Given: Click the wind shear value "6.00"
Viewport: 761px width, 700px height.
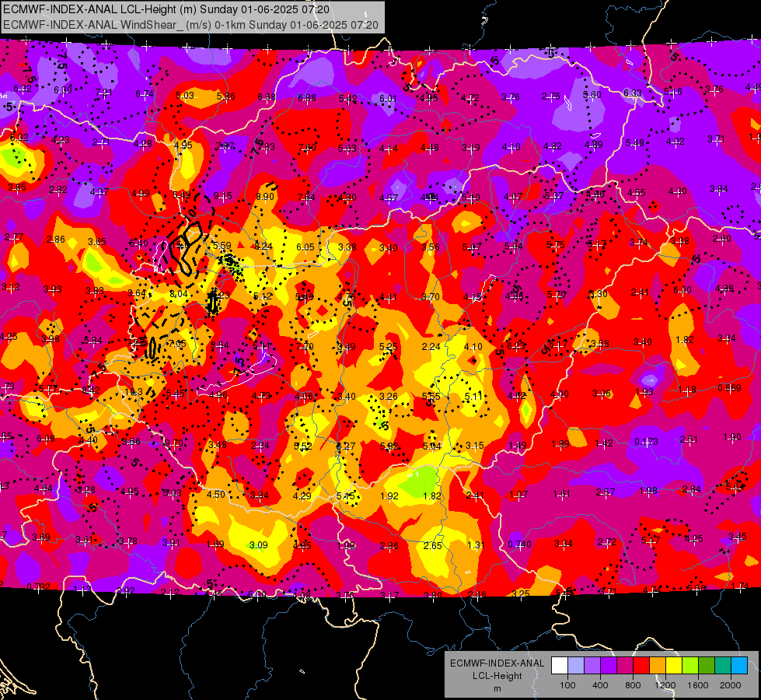Looking at the screenshot, I should pyautogui.click(x=682, y=289).
